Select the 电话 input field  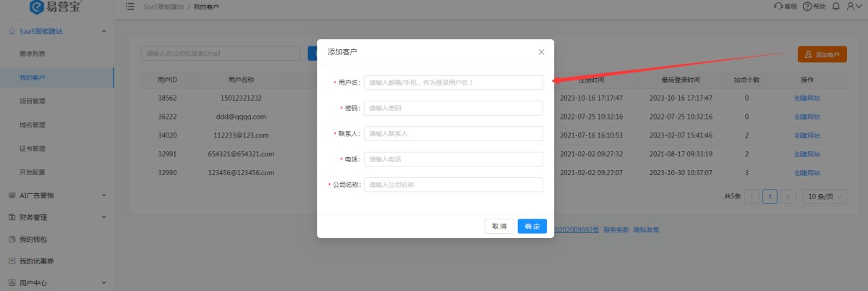[x=453, y=159]
